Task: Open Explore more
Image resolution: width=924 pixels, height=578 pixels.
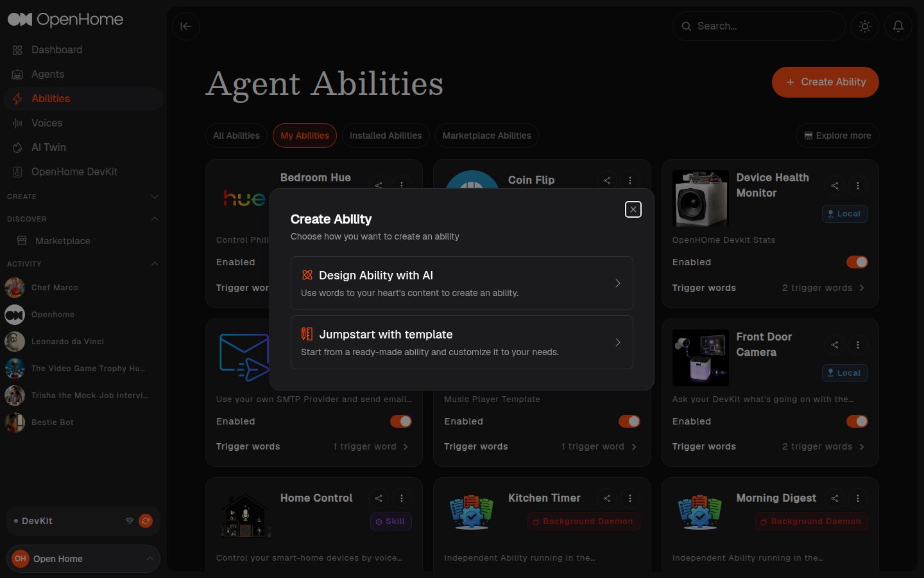Action: [837, 136]
